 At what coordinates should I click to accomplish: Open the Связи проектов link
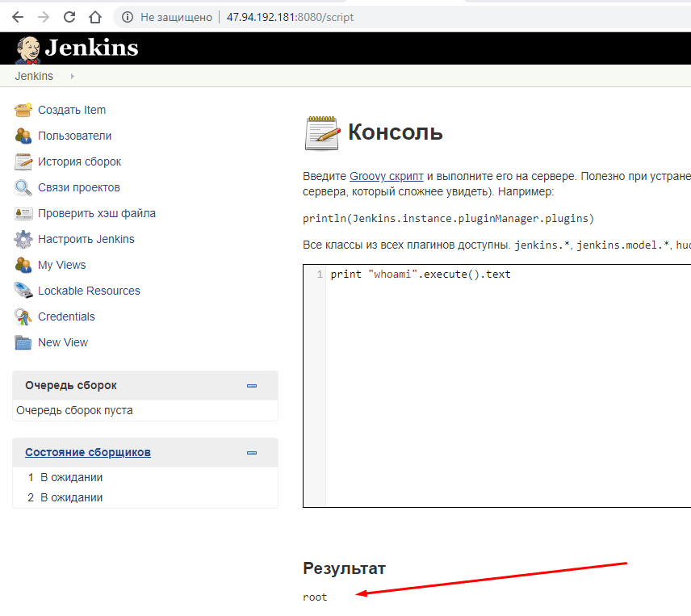coord(79,187)
